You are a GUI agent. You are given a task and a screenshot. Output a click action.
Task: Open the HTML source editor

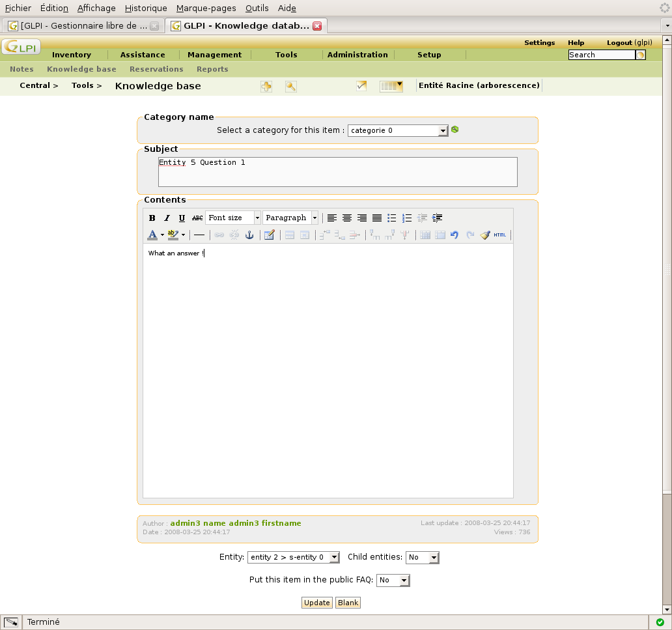[x=499, y=235]
